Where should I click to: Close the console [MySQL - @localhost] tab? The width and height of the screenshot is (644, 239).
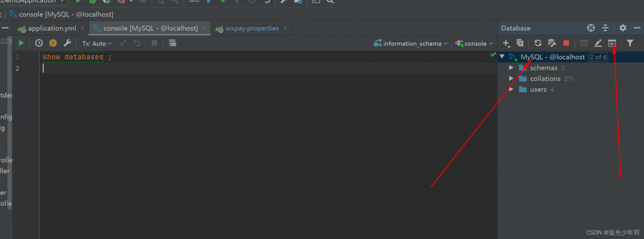click(205, 29)
